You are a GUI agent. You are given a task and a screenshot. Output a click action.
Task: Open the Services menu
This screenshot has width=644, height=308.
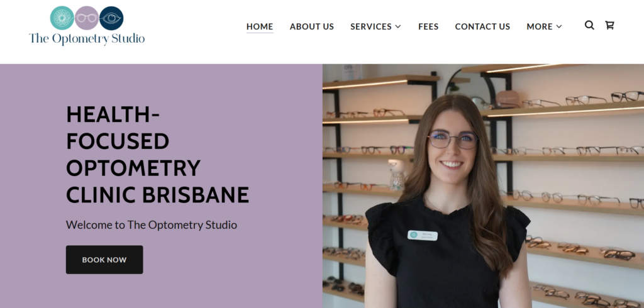point(375,26)
